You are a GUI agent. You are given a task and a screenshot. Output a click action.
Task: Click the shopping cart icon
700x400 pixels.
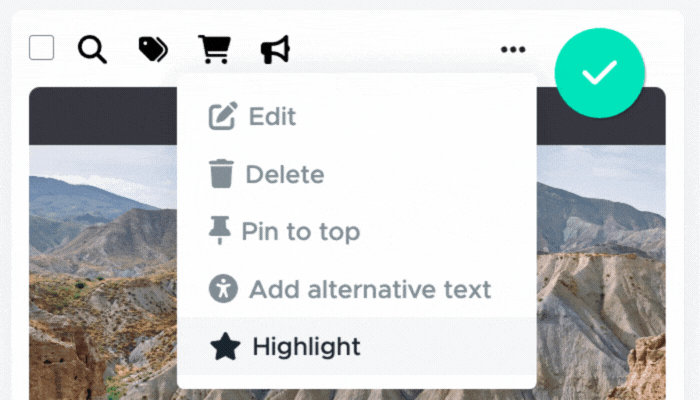pos(214,49)
